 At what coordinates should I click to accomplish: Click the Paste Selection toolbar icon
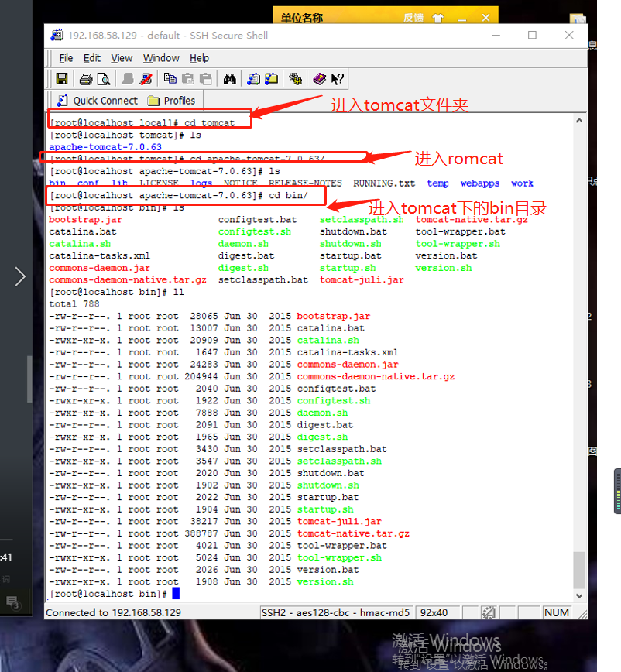tap(206, 79)
